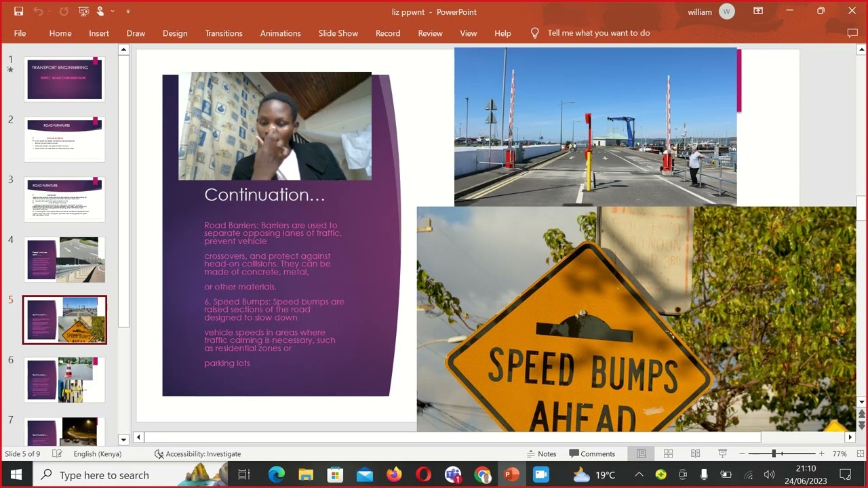The height and width of the screenshot is (488, 868).
Task: Toggle the Notes pane
Action: (542, 454)
